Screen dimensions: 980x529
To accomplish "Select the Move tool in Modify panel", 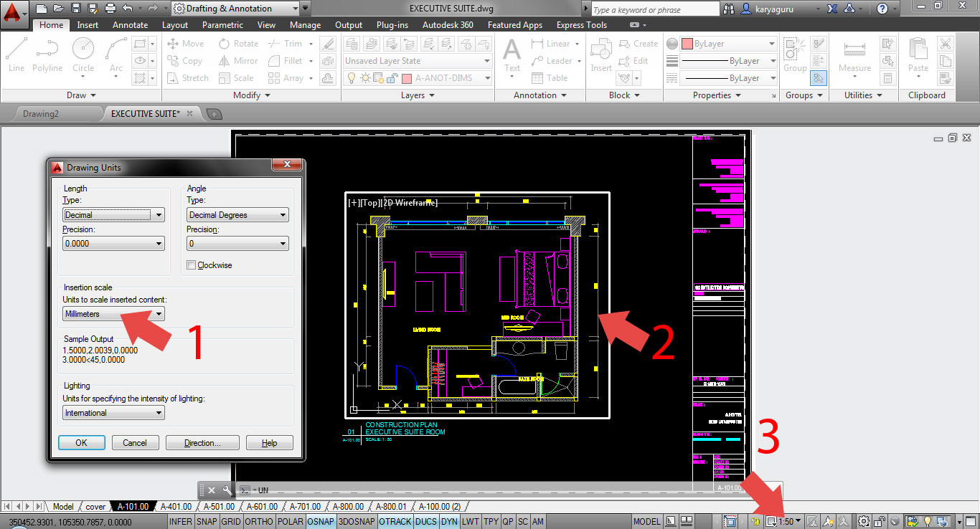I will (185, 43).
